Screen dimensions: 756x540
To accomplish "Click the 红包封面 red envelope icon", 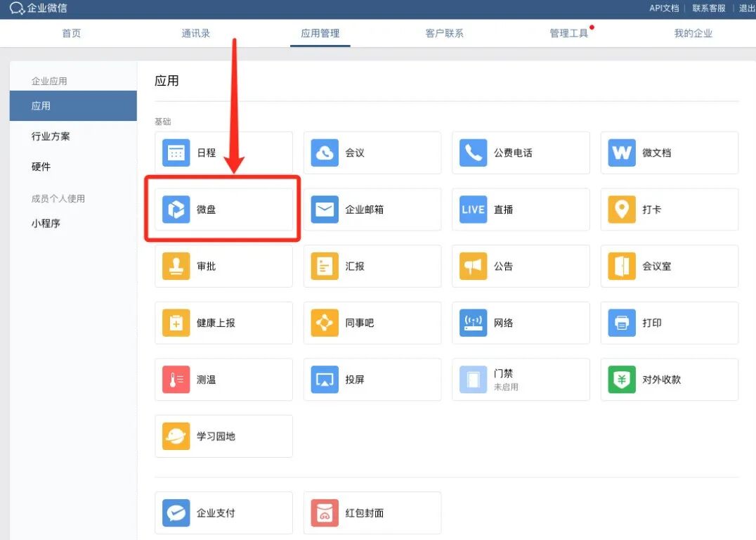I will [325, 513].
